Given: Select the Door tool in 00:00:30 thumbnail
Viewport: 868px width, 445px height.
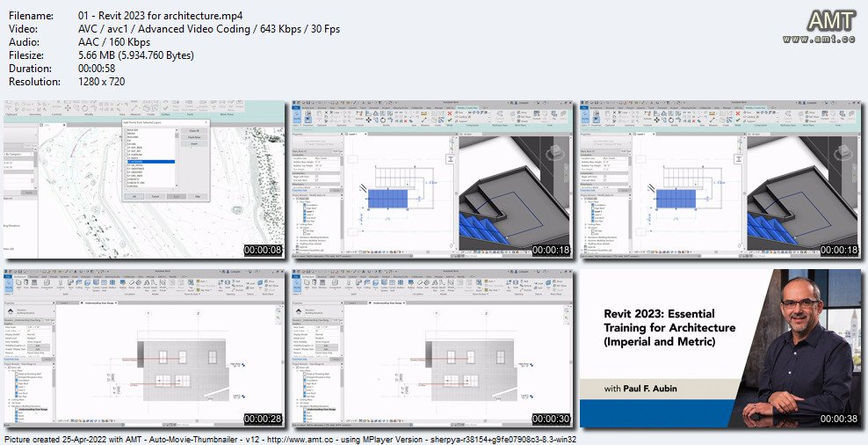Looking at the screenshot, I should click(x=315, y=284).
